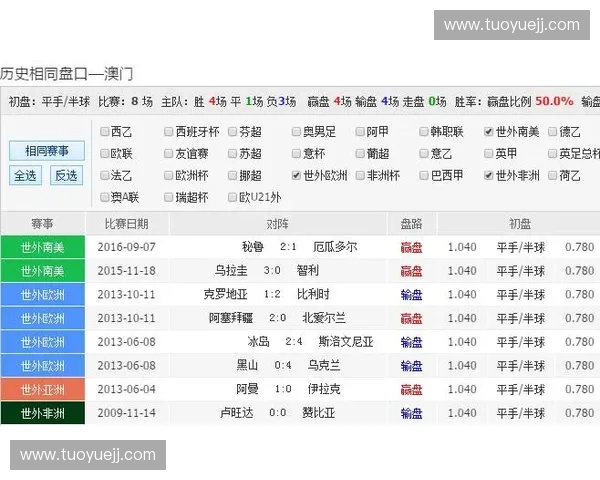Check the 葡超 checkbox

pos(360,154)
